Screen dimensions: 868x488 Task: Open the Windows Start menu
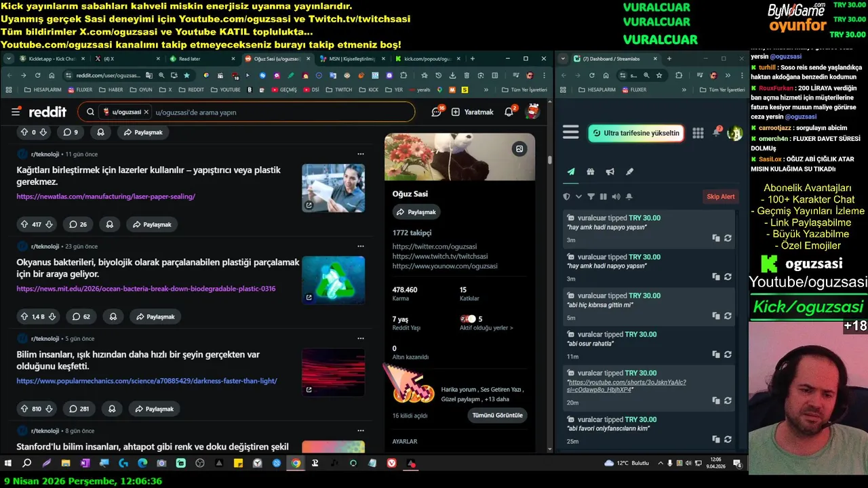point(8,464)
